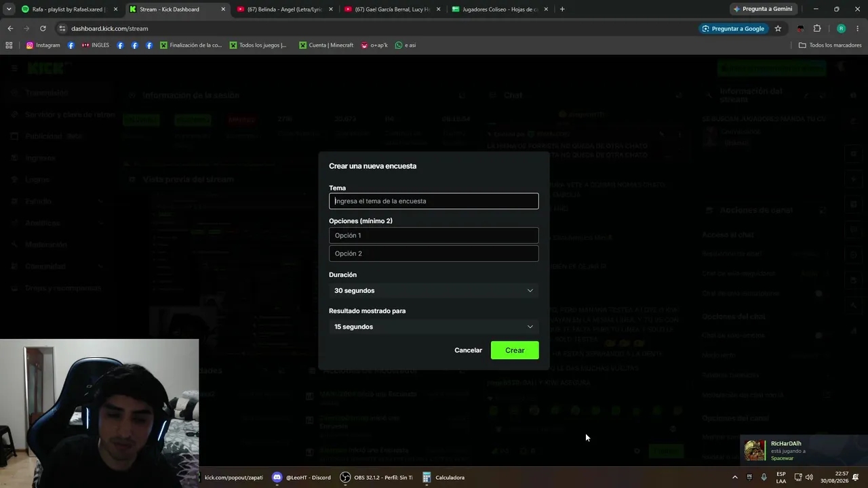Go forward to the next page
The image size is (868, 488).
pos(26,28)
